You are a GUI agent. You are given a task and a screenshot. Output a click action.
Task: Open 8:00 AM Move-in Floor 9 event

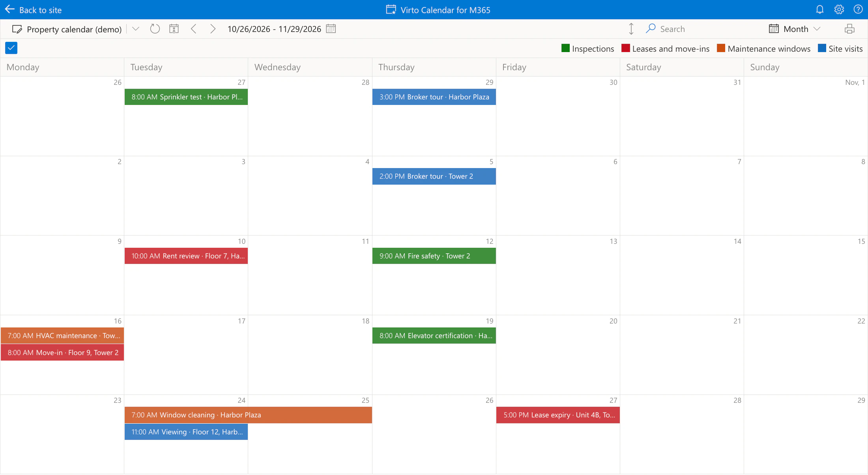62,353
